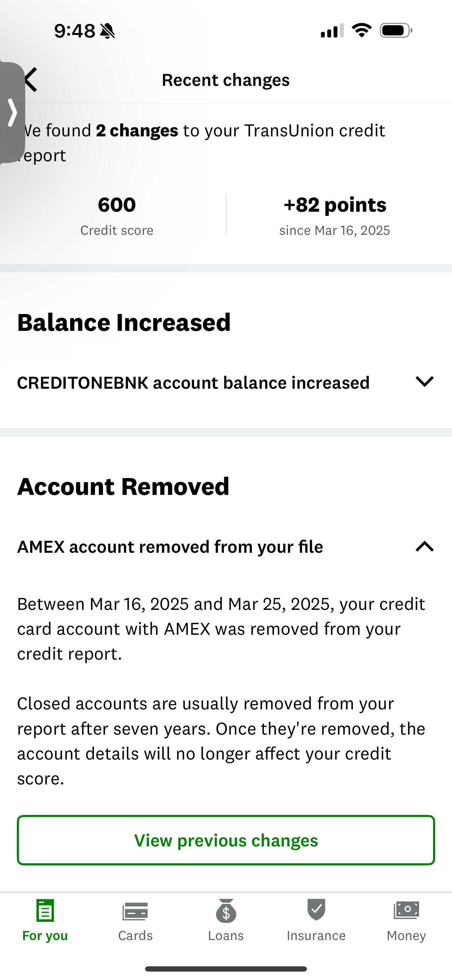Tap the For you document icon
The width and height of the screenshot is (452, 980).
45,910
